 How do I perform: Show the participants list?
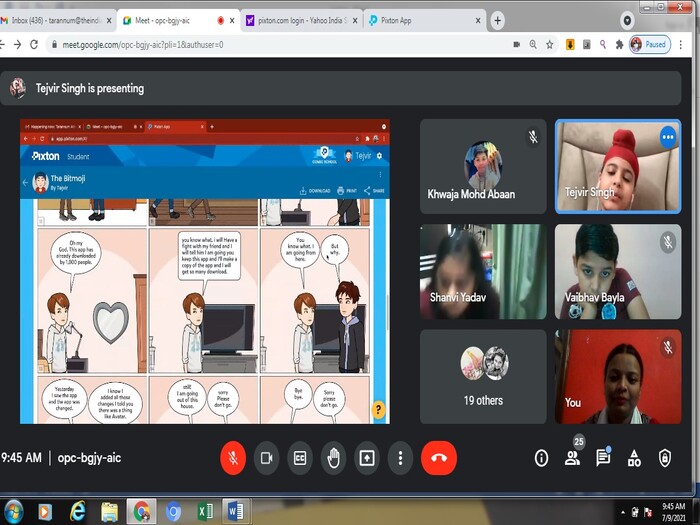(572, 458)
